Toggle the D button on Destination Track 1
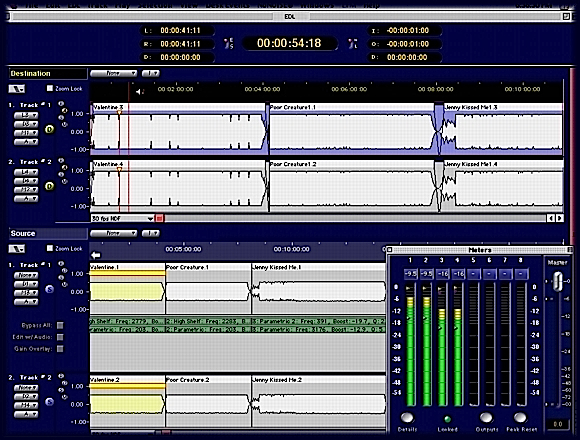 click(50, 129)
